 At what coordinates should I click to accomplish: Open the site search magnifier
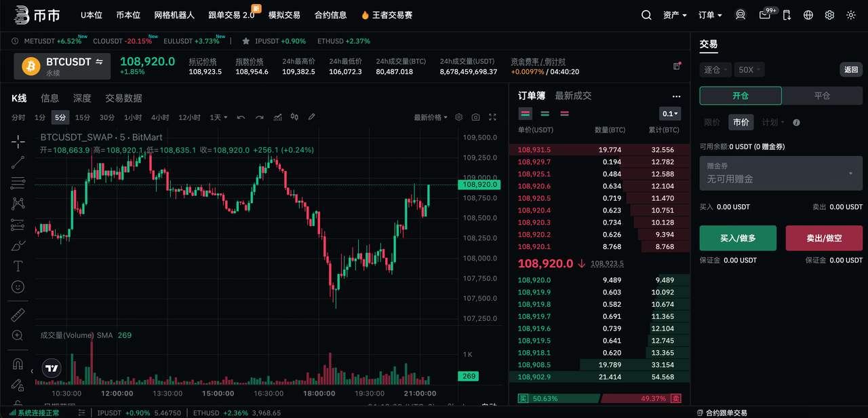coord(646,15)
